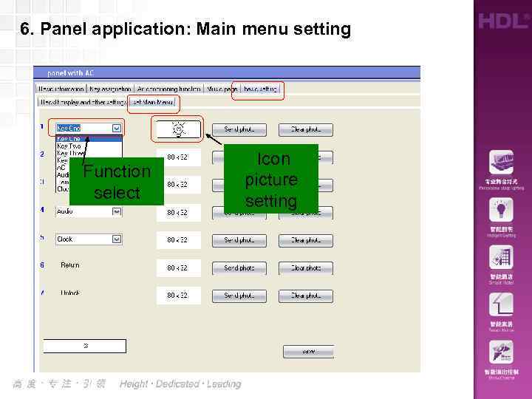The width and height of the screenshot is (532, 399).
Task: Select the Set Main Menu sub-tab
Action: [x=152, y=102]
